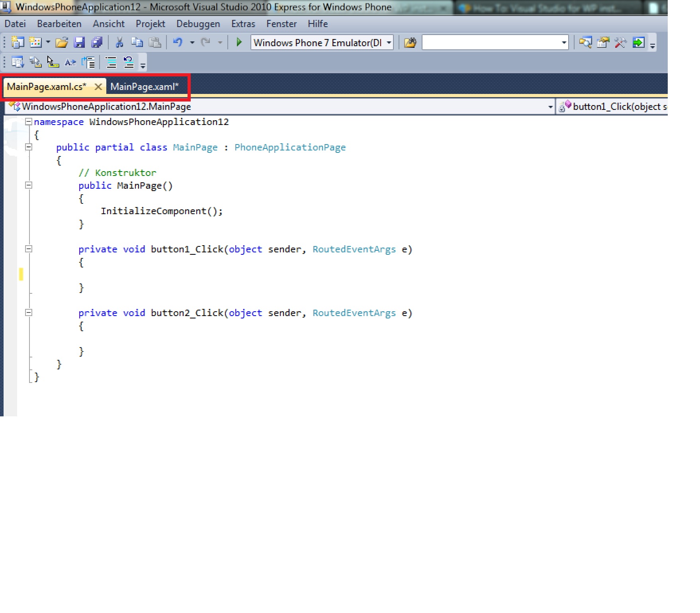The width and height of the screenshot is (700, 613).
Task: Open the Properties window icon
Action: [603, 42]
